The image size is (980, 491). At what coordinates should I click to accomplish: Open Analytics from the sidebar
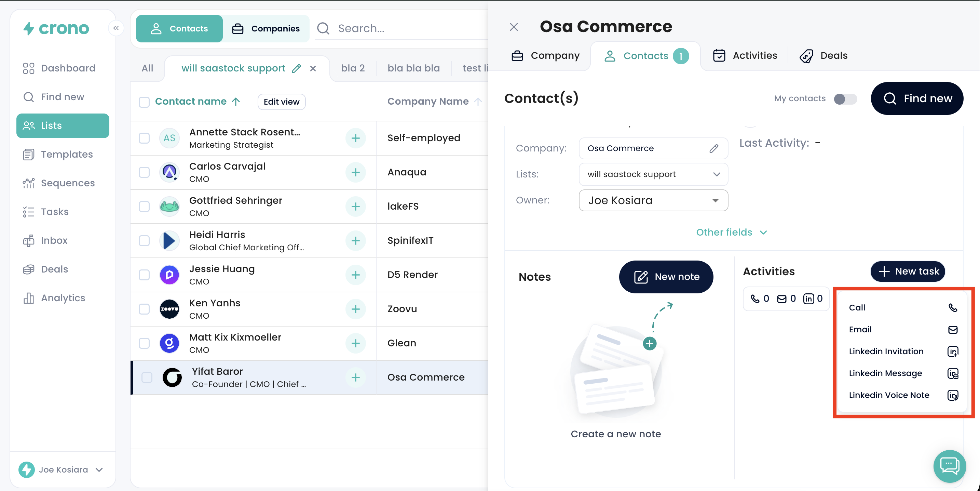tap(63, 298)
